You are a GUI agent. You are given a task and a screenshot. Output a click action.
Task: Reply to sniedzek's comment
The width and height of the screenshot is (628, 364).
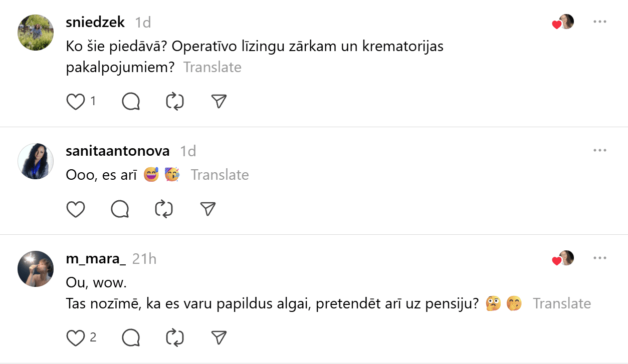click(131, 102)
